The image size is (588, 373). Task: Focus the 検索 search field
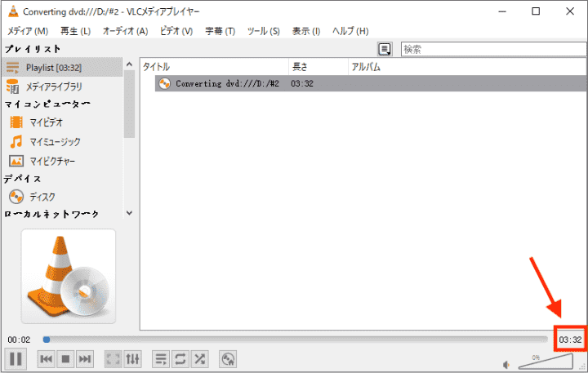pos(493,49)
